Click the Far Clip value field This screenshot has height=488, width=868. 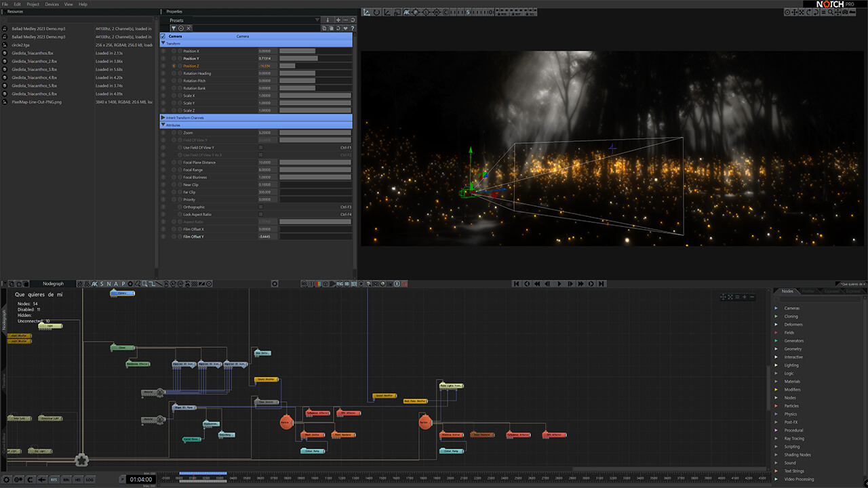267,192
